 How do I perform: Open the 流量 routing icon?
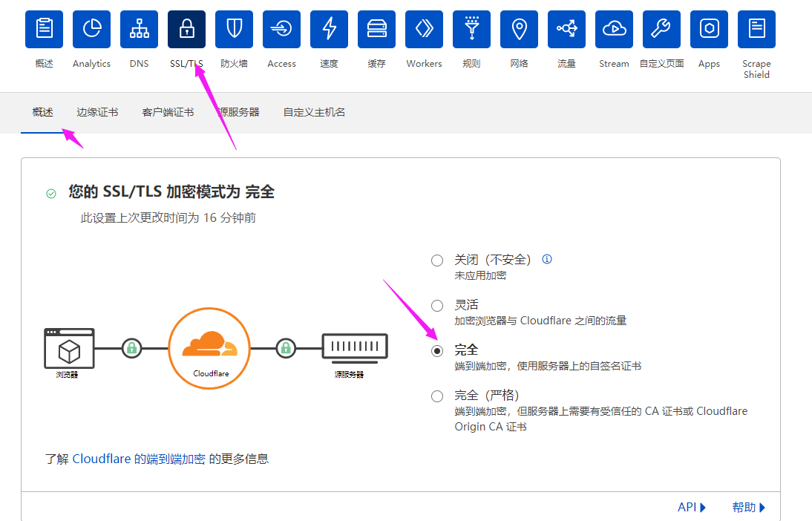click(566, 29)
